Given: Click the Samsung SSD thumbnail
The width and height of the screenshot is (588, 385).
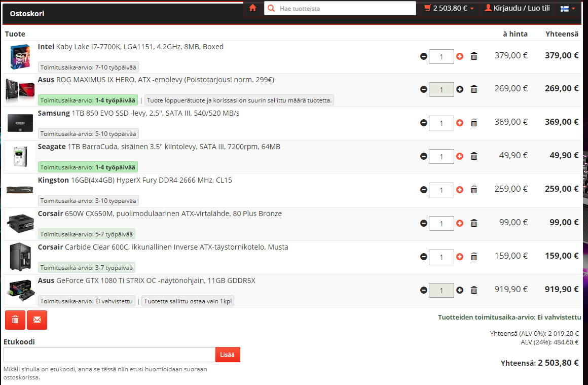Looking at the screenshot, I should (x=20, y=123).
